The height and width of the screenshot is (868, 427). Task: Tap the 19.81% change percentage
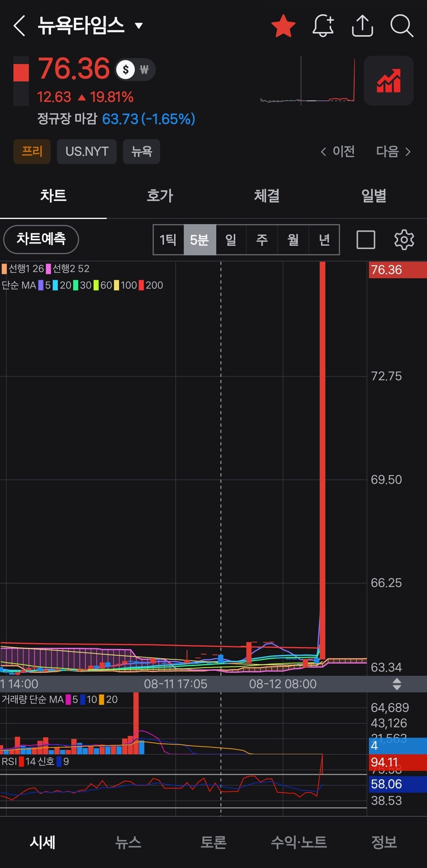click(x=111, y=97)
